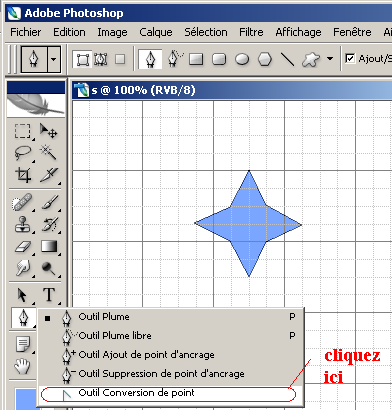The image size is (392, 410).
Task: Select the Smudge tool
Action: coord(22,268)
